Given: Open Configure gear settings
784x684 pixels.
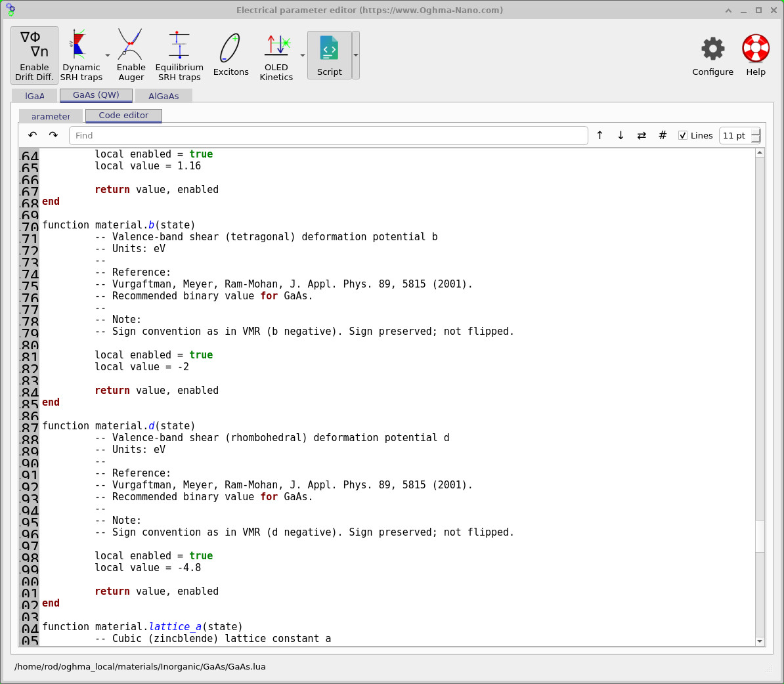Looking at the screenshot, I should 712,56.
